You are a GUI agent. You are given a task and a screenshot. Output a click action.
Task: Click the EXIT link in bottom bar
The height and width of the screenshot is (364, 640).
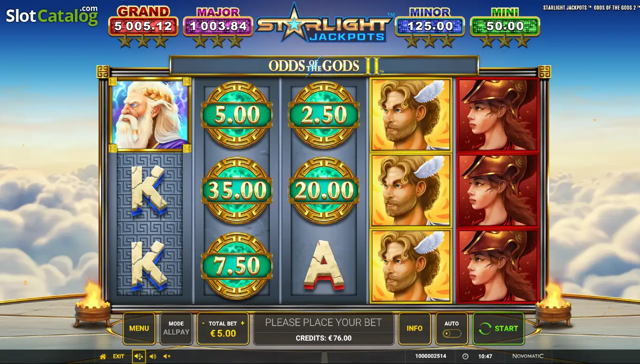[119, 356]
